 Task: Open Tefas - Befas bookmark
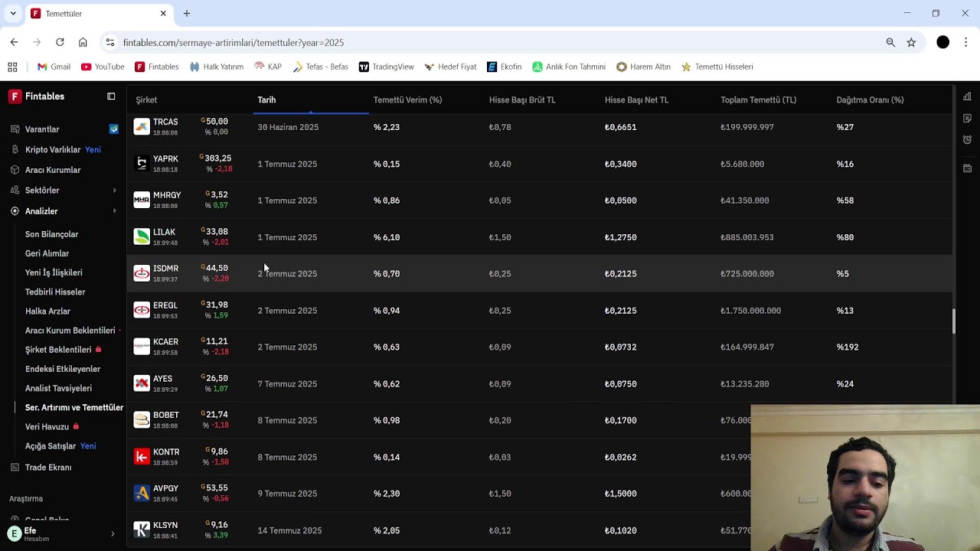pos(320,67)
